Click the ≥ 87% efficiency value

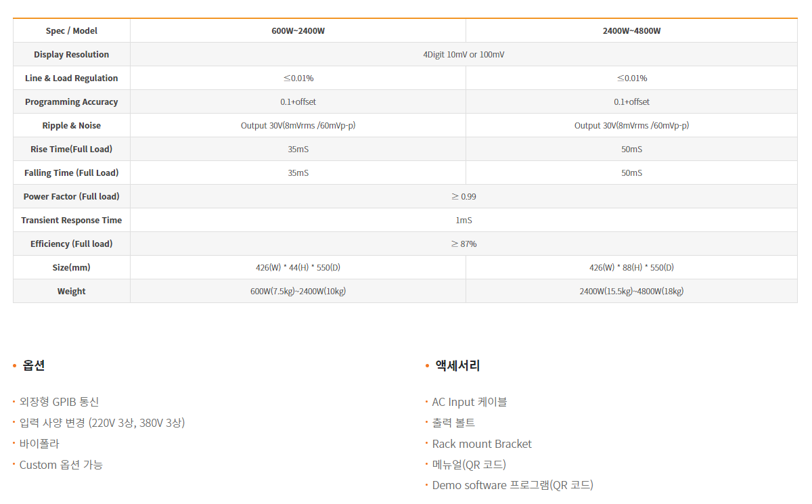(464, 244)
